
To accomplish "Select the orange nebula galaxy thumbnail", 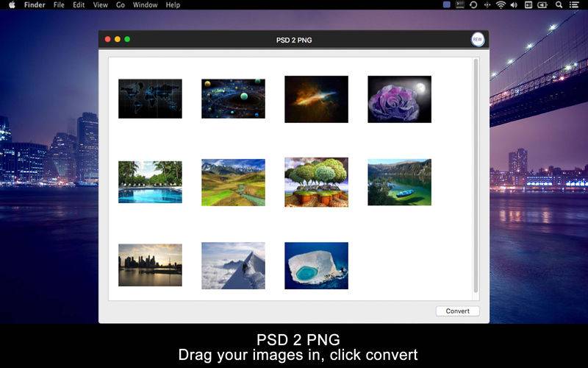I will [x=316, y=99].
